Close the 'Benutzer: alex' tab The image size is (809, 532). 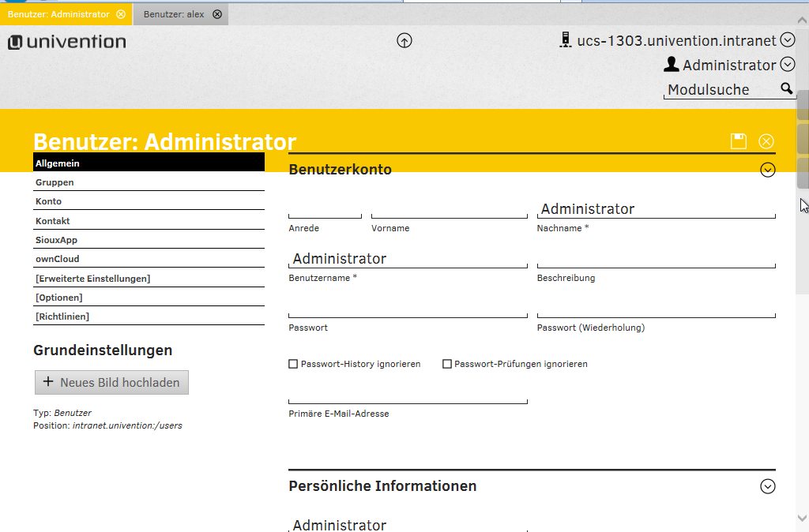point(217,14)
